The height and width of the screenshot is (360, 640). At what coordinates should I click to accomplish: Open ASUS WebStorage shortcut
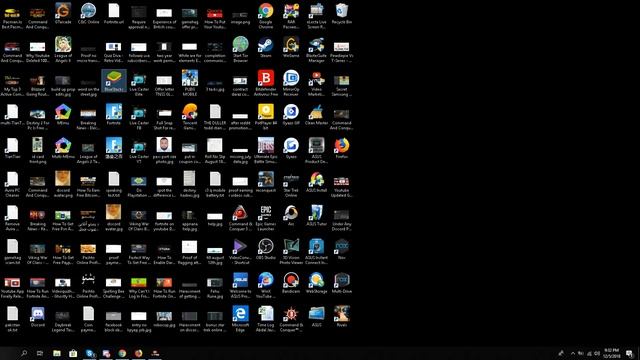tap(316, 283)
